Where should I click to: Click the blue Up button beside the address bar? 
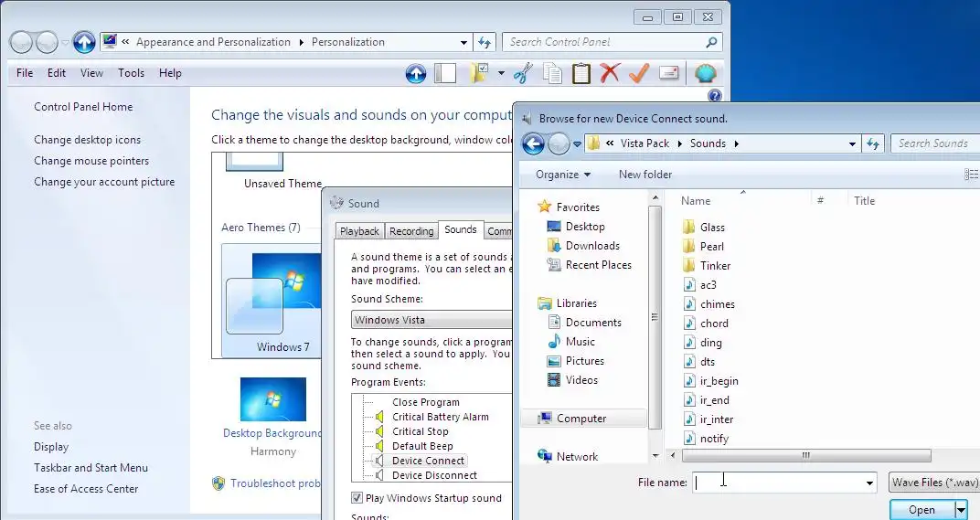[x=84, y=42]
